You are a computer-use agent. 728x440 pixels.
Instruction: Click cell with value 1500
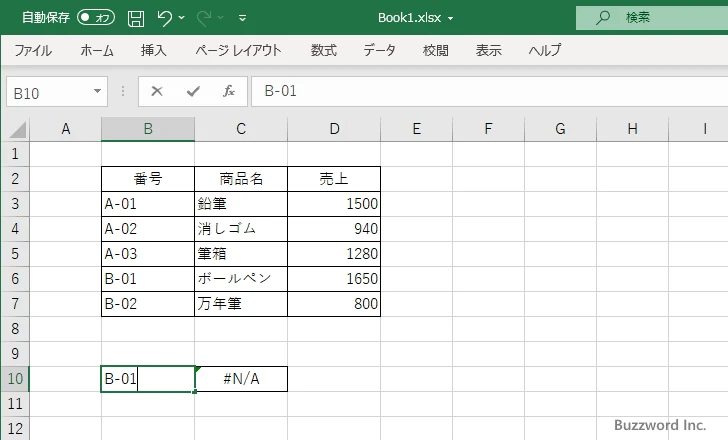tap(334, 204)
